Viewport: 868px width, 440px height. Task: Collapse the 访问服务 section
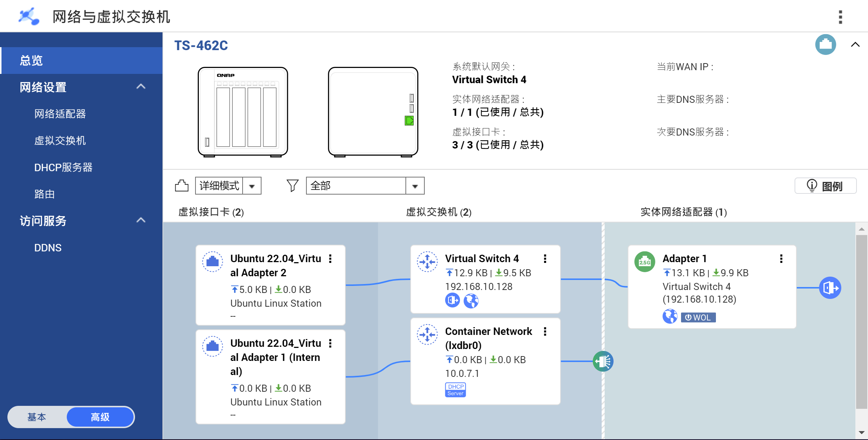point(141,221)
